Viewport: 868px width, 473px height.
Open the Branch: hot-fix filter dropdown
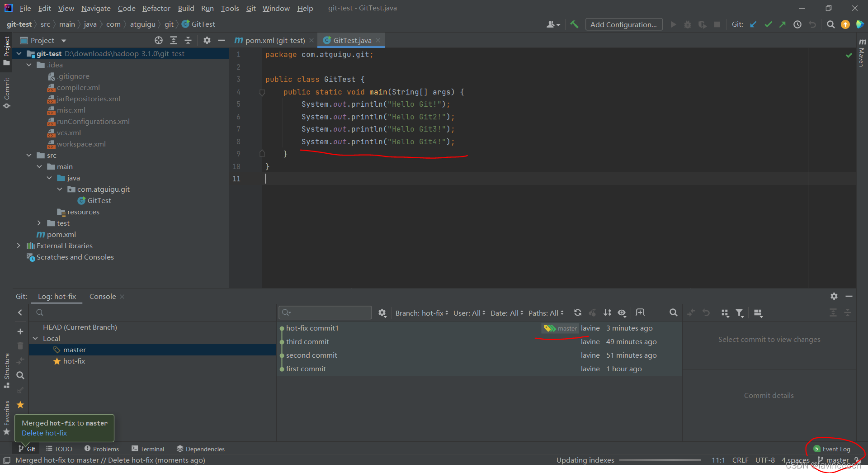click(421, 313)
